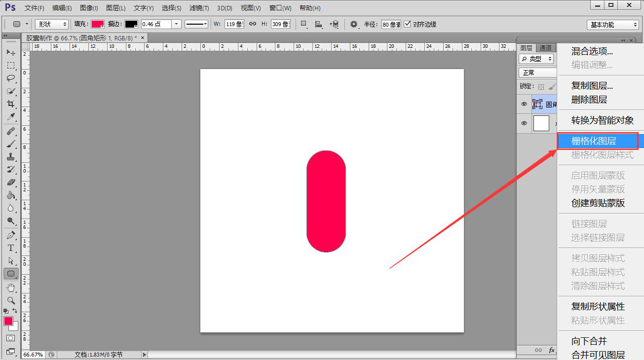Open the gear settings in options bar
This screenshot has width=644, height=360.
coord(354,24)
